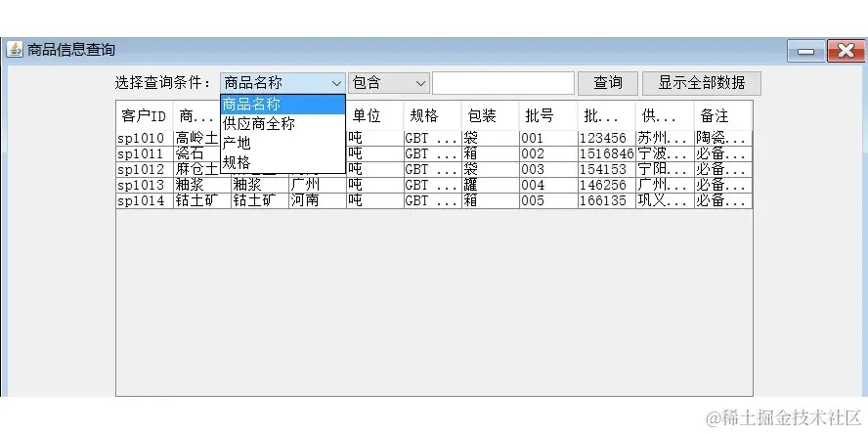Select the 高岭土 cell in row sp1010
Viewport: 868px width, 434px height.
[197, 139]
